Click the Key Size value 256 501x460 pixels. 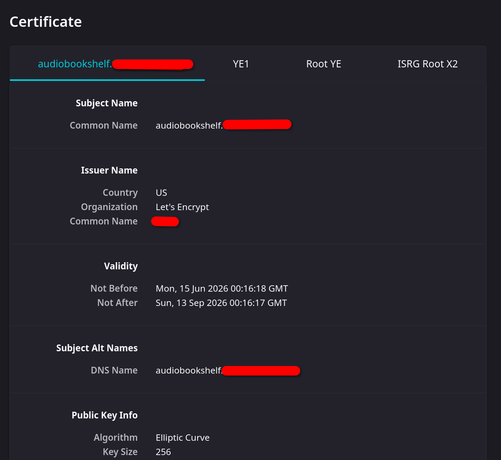pyautogui.click(x=163, y=452)
